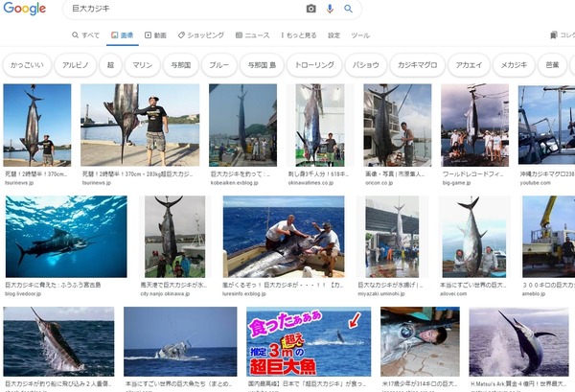Choose the アカエイ filter chip

[469, 65]
